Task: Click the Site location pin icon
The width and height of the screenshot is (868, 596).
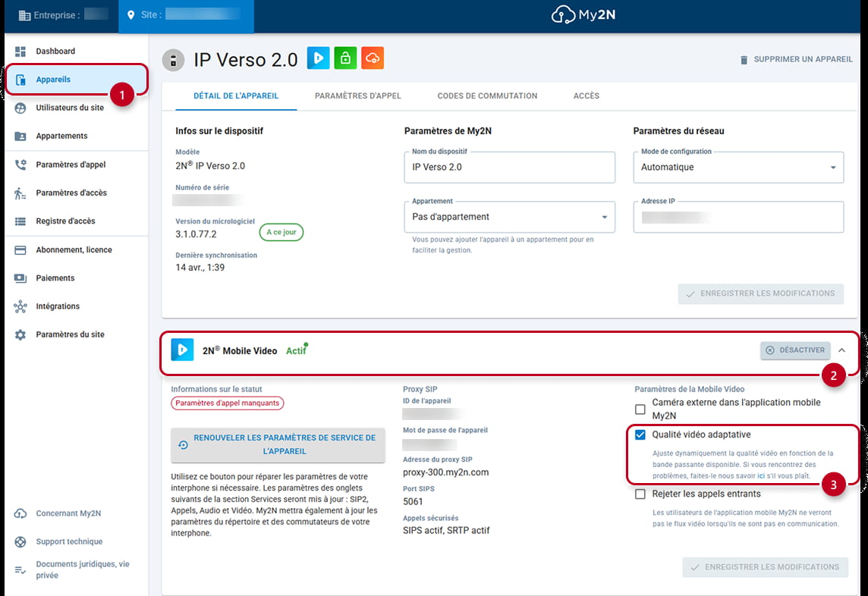Action: 131,15
